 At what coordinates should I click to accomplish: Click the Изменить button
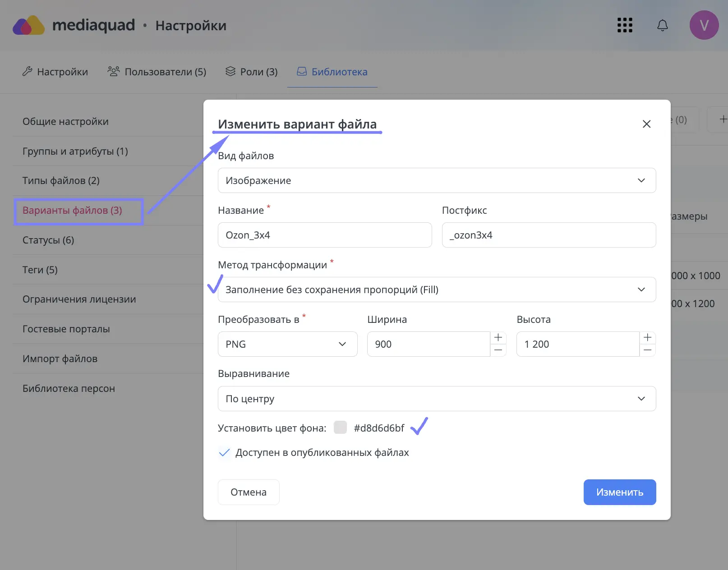click(620, 492)
